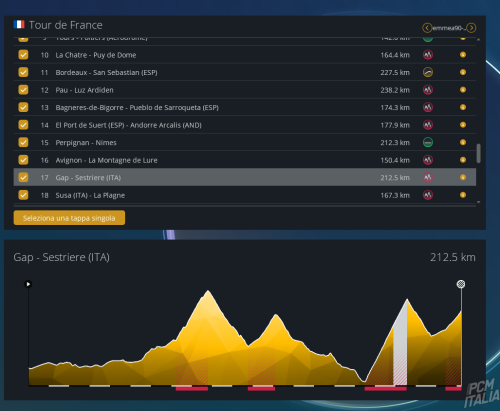The width and height of the screenshot is (500, 411).
Task: Go to next variant with right arrow
Action: [x=471, y=28]
